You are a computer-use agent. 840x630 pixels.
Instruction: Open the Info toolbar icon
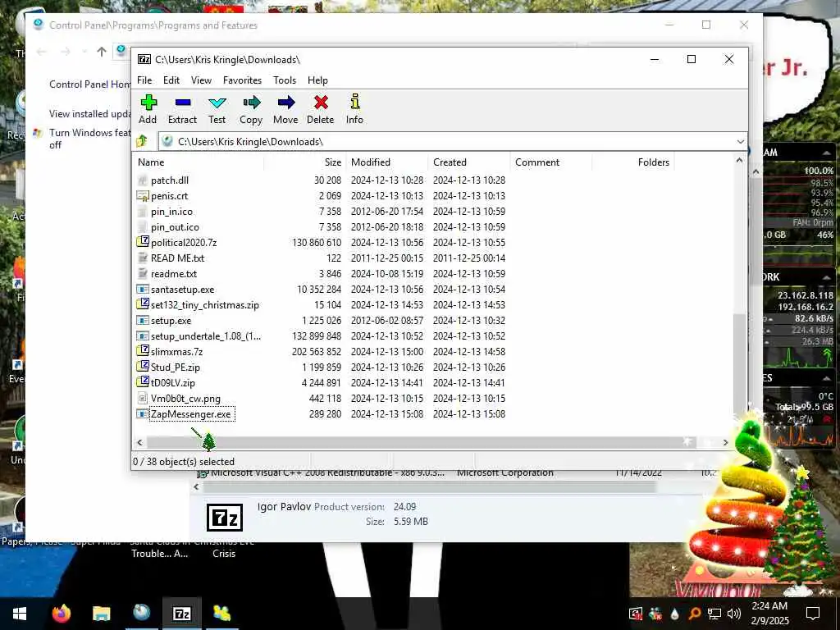pos(354,102)
